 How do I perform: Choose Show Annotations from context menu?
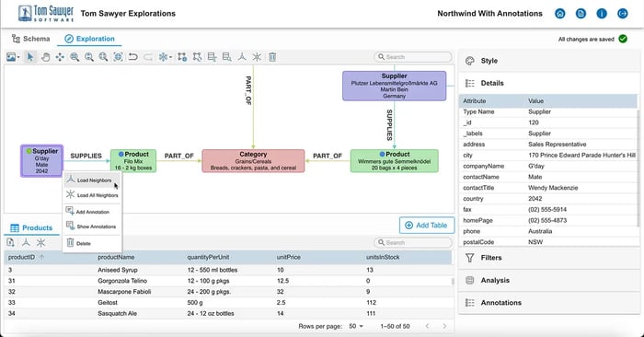coord(92,227)
